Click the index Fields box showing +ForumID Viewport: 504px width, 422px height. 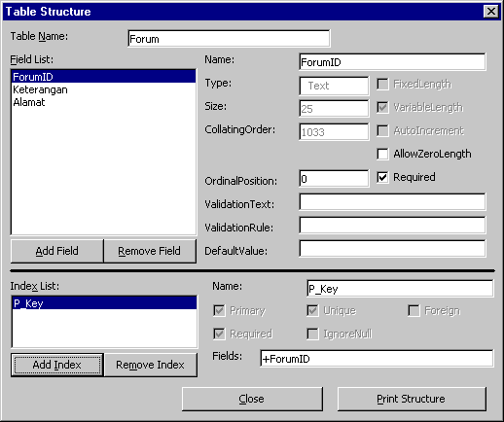tap(377, 359)
